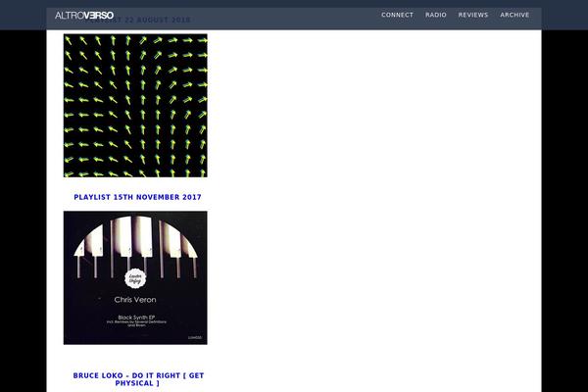Screen dimensions: 588x392
Task: Open Playlist 15th November 2017 link
Action: (x=137, y=197)
